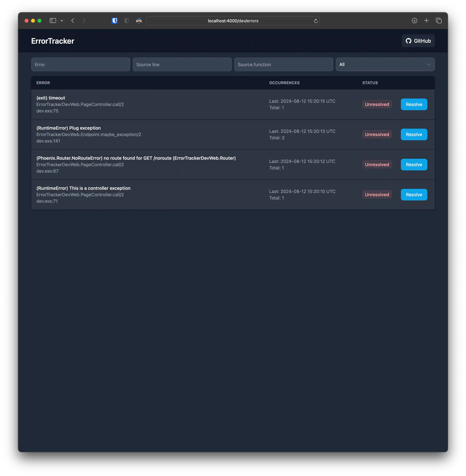The image size is (466, 476).
Task: Toggle the Unresolved badge on Plug exception
Action: point(377,134)
